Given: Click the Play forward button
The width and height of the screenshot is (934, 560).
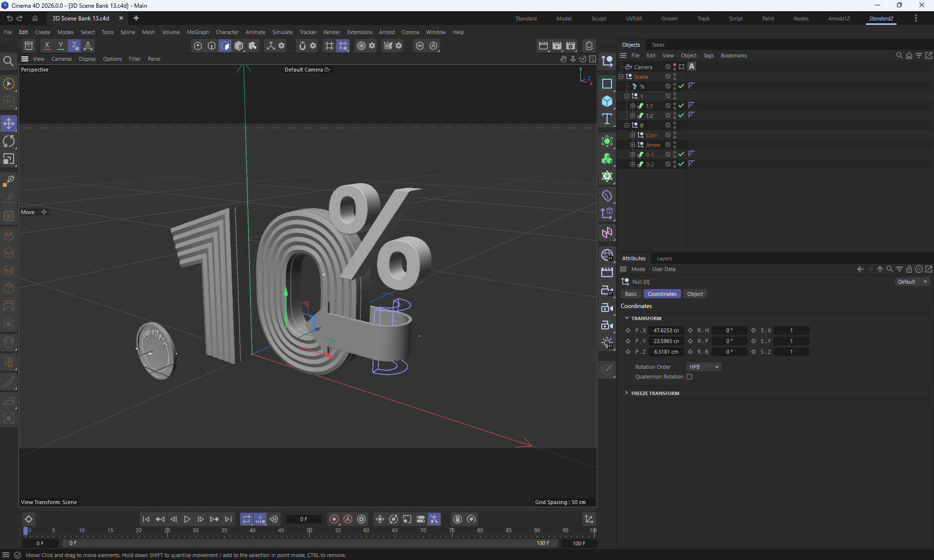Looking at the screenshot, I should click(187, 519).
